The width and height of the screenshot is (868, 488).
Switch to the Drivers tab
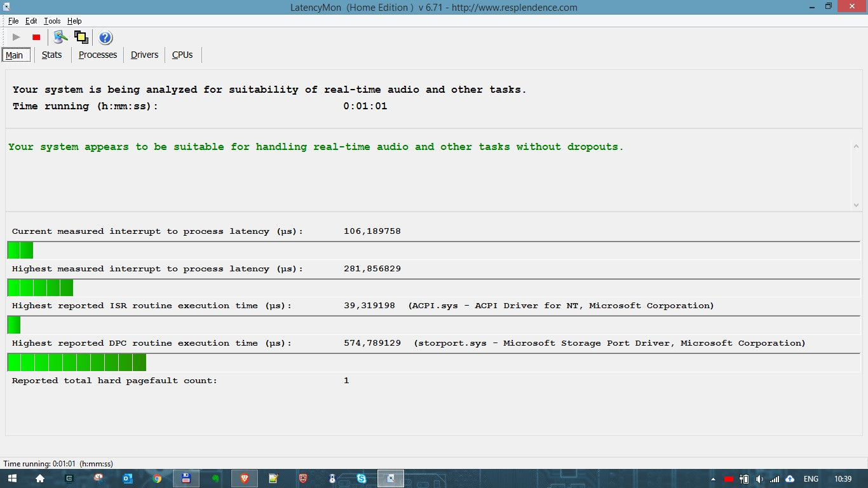144,55
